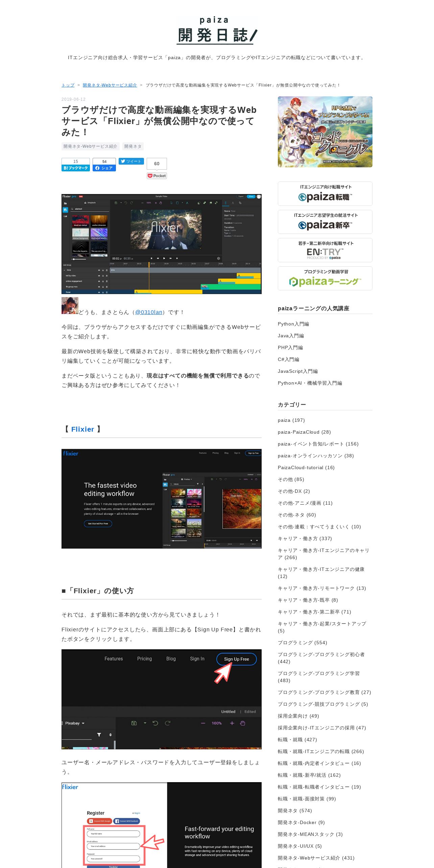Open the paizaラーニング banner
This screenshot has height=868, width=434.
(x=325, y=279)
